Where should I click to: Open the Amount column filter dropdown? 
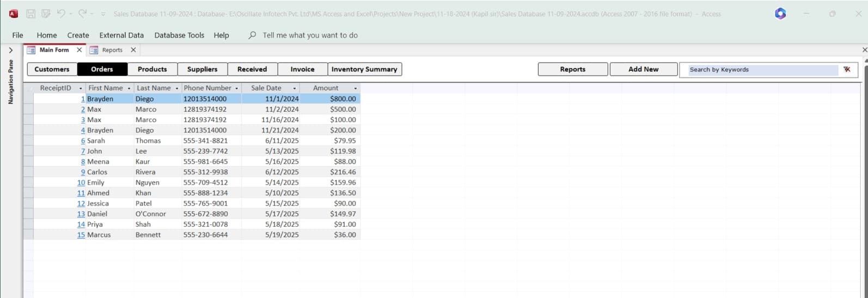point(356,88)
